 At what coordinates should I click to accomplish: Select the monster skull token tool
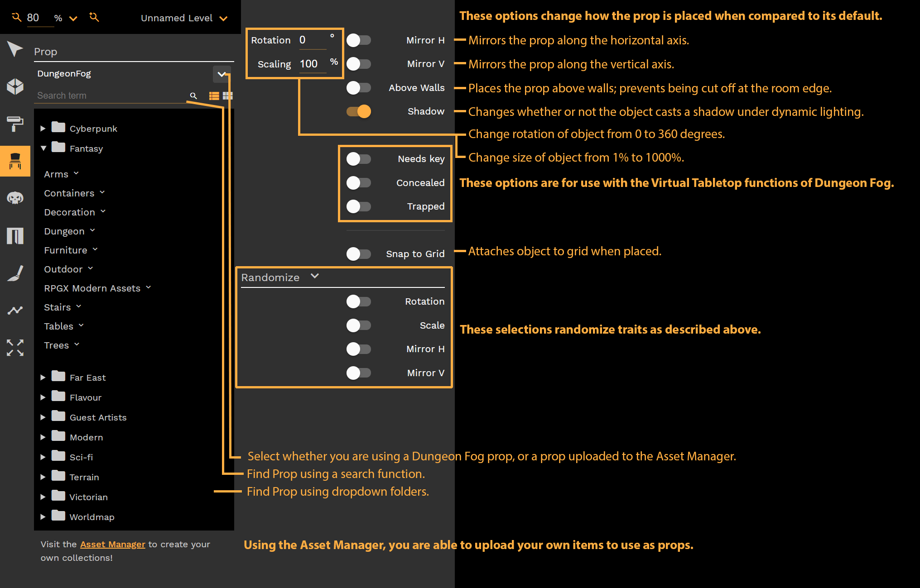[15, 198]
